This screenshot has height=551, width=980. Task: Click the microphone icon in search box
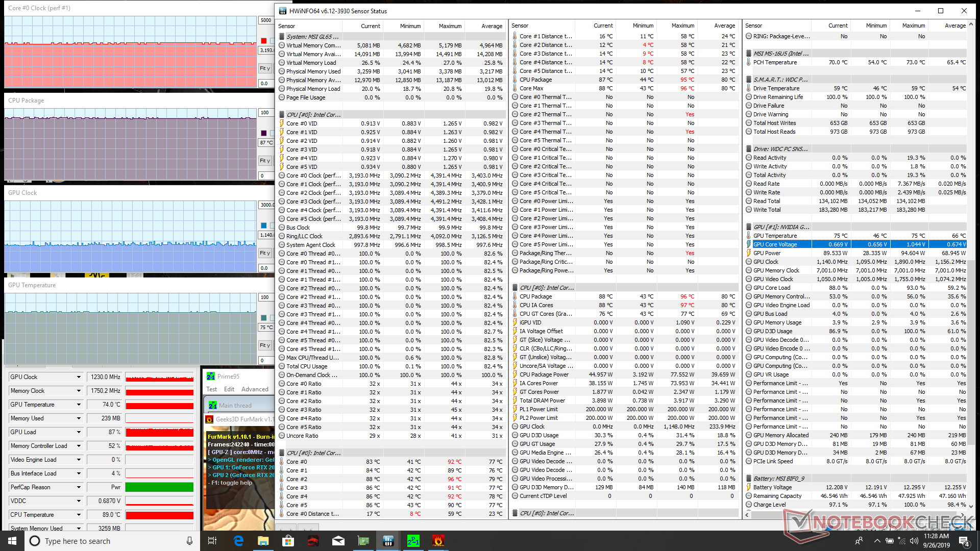tap(189, 541)
